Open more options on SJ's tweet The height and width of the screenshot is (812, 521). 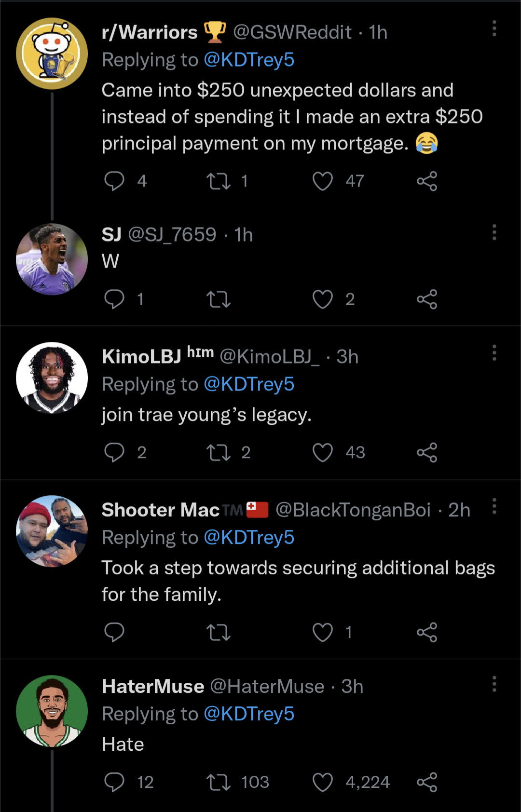(x=494, y=232)
